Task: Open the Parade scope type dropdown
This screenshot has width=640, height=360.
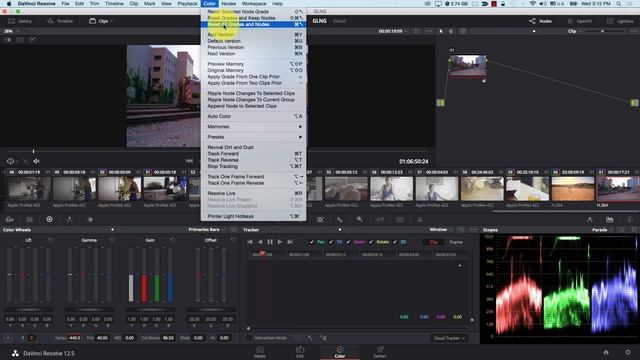Action: 602,230
